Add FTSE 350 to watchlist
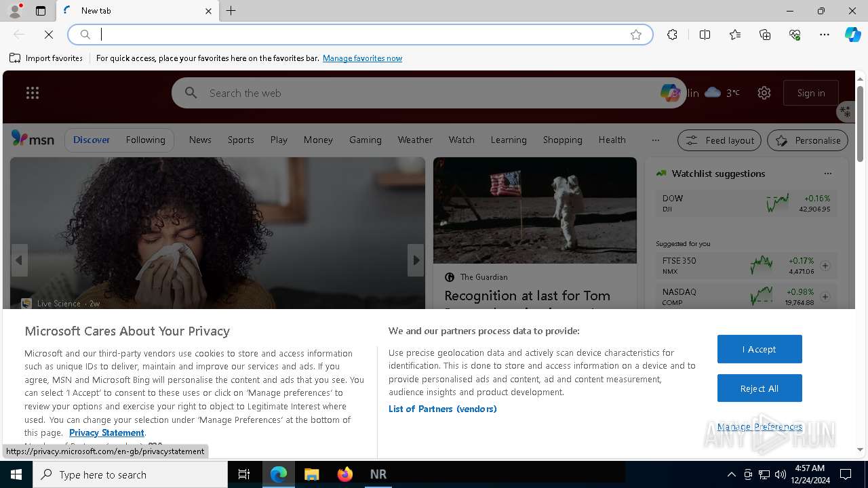 pos(825,266)
